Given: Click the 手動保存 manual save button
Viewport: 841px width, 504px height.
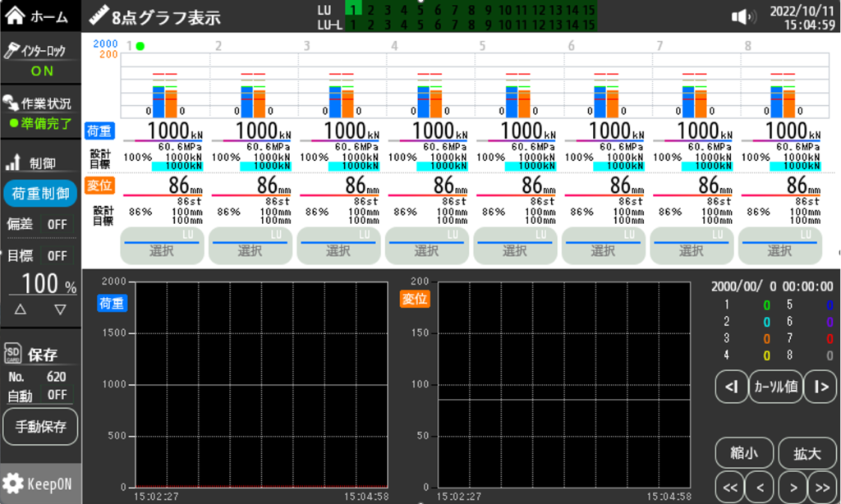Looking at the screenshot, I should tap(41, 427).
